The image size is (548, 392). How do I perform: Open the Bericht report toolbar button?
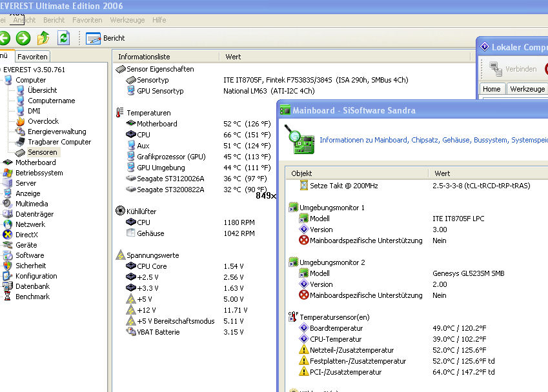(x=105, y=38)
